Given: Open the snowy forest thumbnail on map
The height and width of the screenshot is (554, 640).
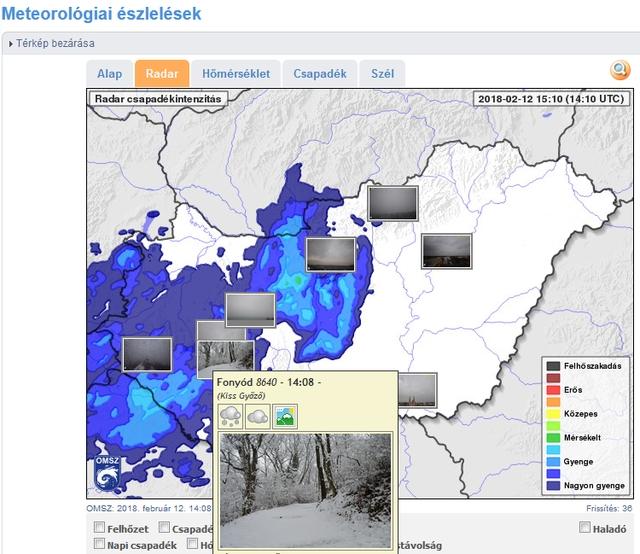Looking at the screenshot, I should point(225,356).
